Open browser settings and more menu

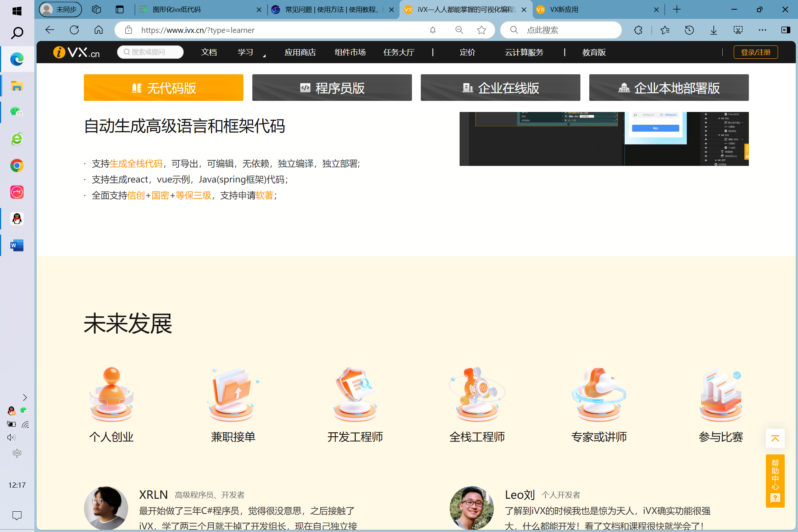click(x=762, y=30)
